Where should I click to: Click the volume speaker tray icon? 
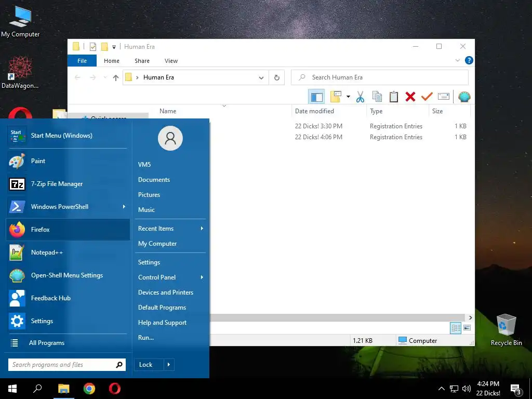(x=467, y=389)
